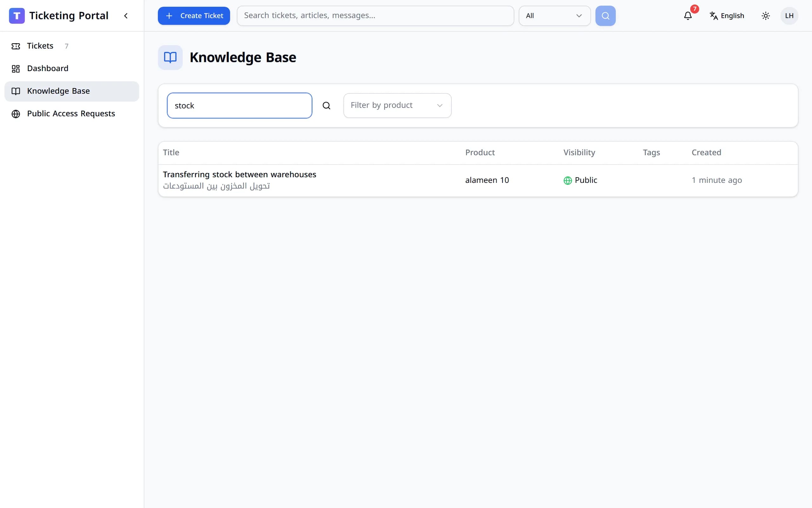Screen dimensions: 812x508
Task: Open the Filter by product dropdown
Action: click(397, 105)
